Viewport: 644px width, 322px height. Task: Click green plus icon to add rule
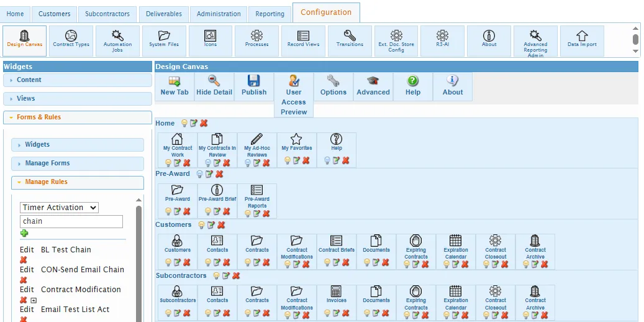tap(24, 233)
